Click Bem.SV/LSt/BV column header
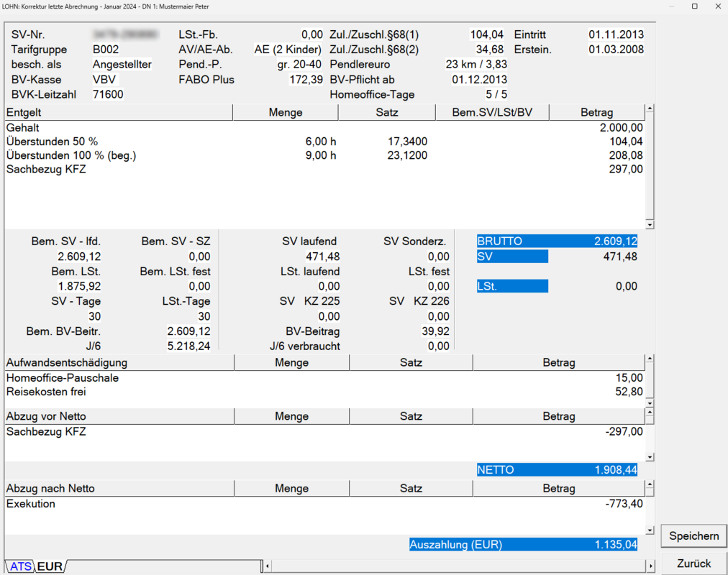The width and height of the screenshot is (728, 575). pos(492,112)
